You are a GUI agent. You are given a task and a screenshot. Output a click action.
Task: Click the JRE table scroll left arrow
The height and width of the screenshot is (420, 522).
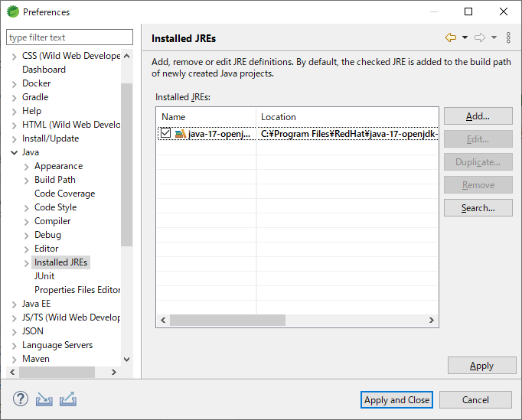tap(163, 320)
